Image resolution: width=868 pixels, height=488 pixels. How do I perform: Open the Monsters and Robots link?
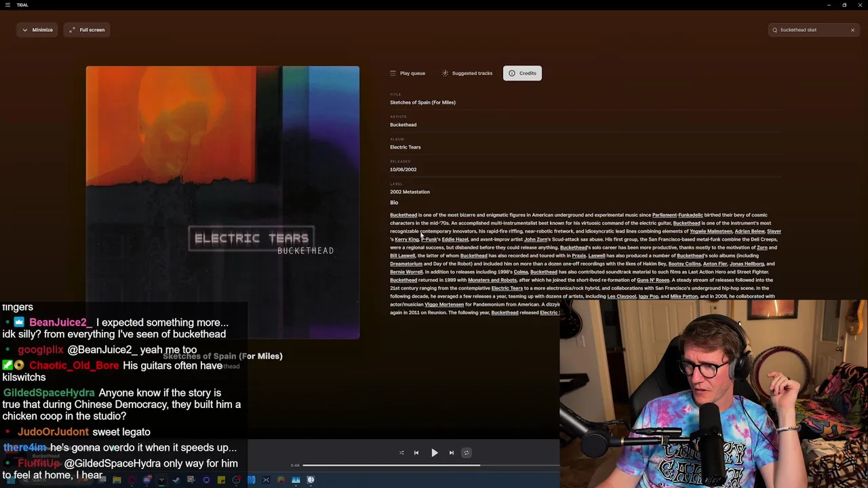point(492,280)
